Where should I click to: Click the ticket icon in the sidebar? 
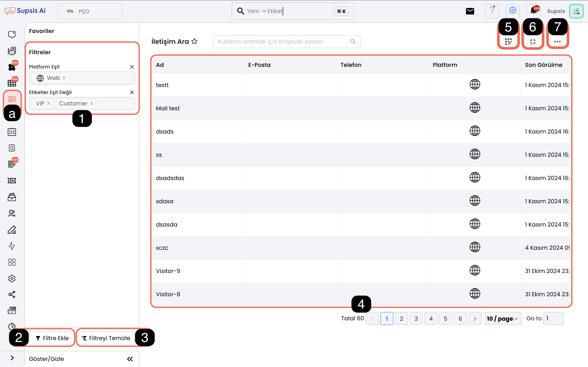[12, 181]
